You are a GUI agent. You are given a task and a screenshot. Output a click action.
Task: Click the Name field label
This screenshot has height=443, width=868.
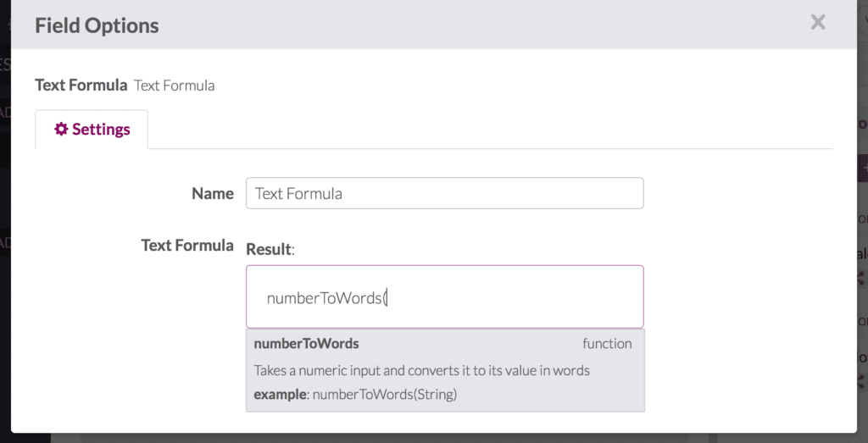click(x=212, y=193)
